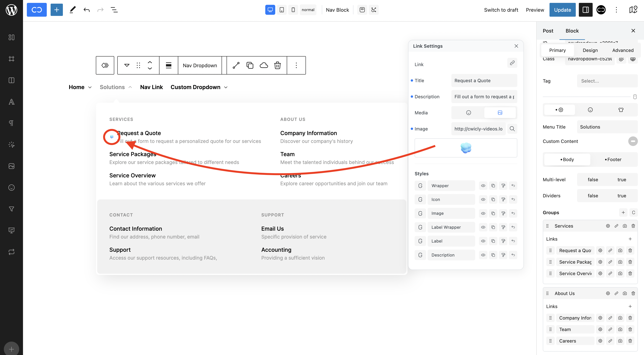Click the cloud save icon in toolbar

264,66
